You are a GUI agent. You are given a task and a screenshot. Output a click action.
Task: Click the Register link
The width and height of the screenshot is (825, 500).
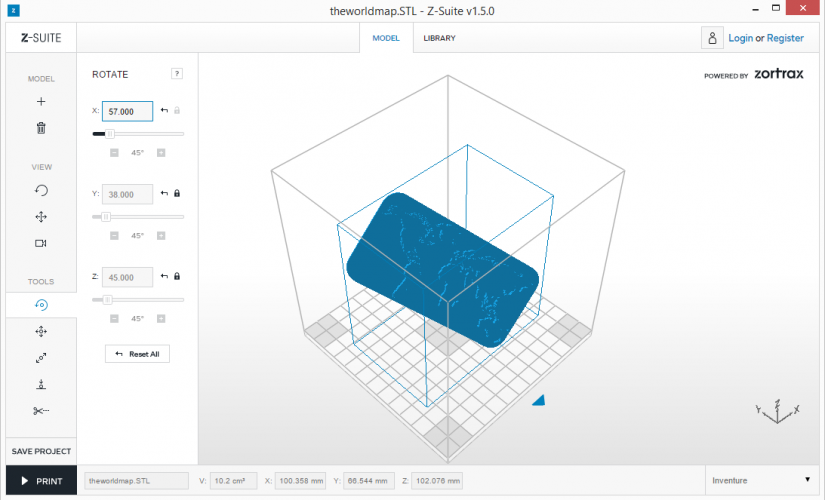coord(785,38)
